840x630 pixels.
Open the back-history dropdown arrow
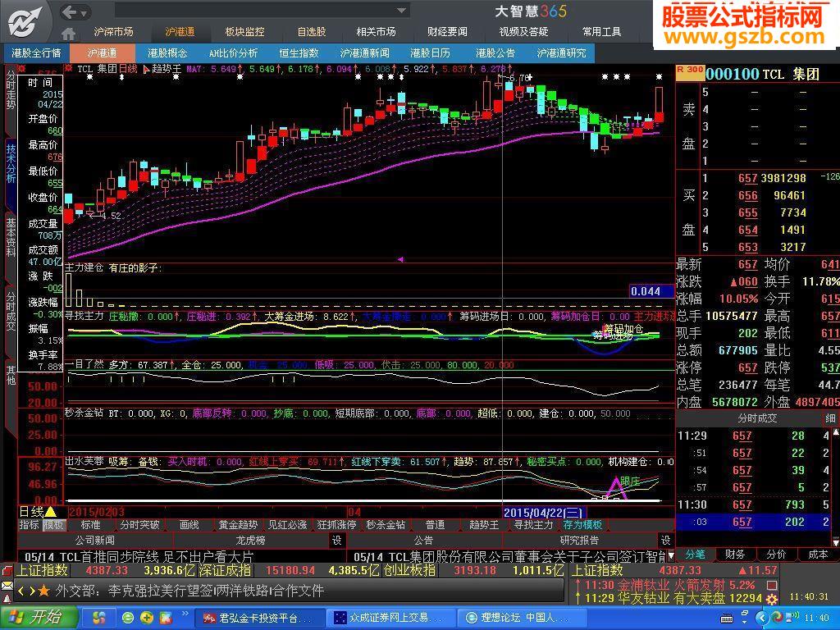(84, 11)
